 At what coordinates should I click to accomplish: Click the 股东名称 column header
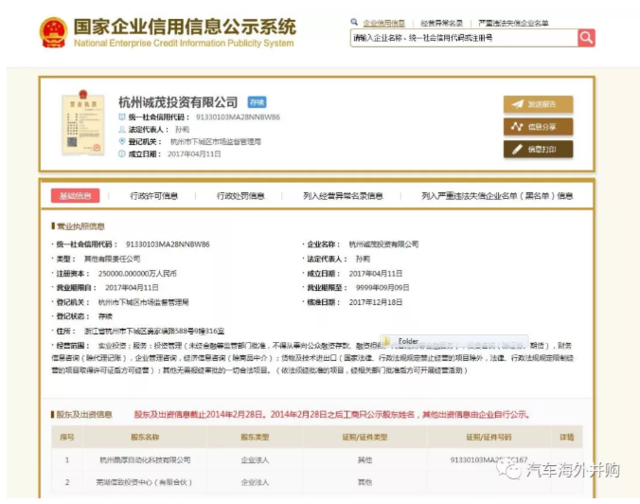coord(145,437)
